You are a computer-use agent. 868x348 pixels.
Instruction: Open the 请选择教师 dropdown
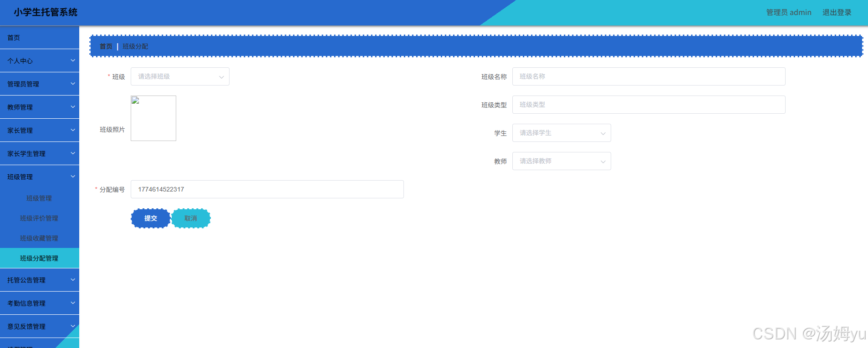coord(562,161)
